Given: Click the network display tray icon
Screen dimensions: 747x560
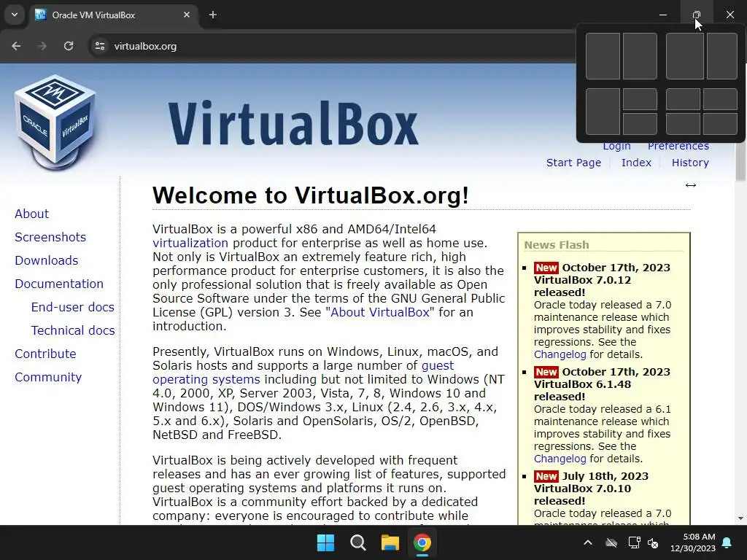Looking at the screenshot, I should pos(634,542).
